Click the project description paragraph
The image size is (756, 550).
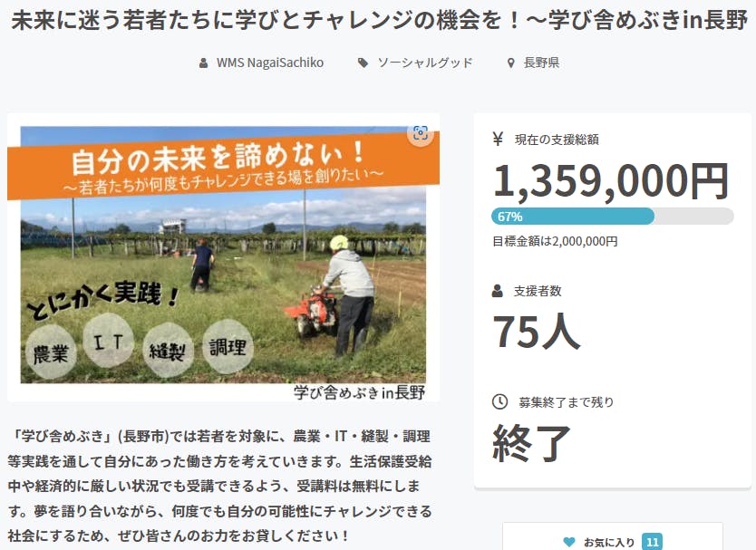click(x=220, y=486)
